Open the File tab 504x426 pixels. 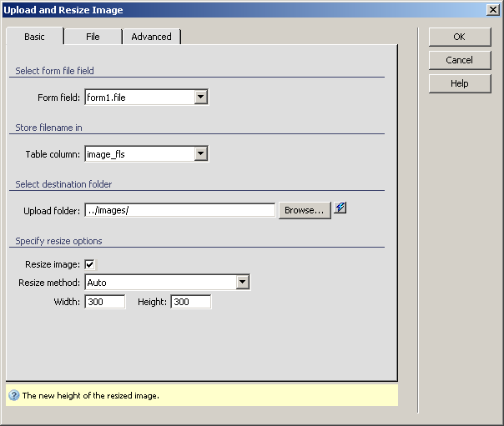(93, 37)
